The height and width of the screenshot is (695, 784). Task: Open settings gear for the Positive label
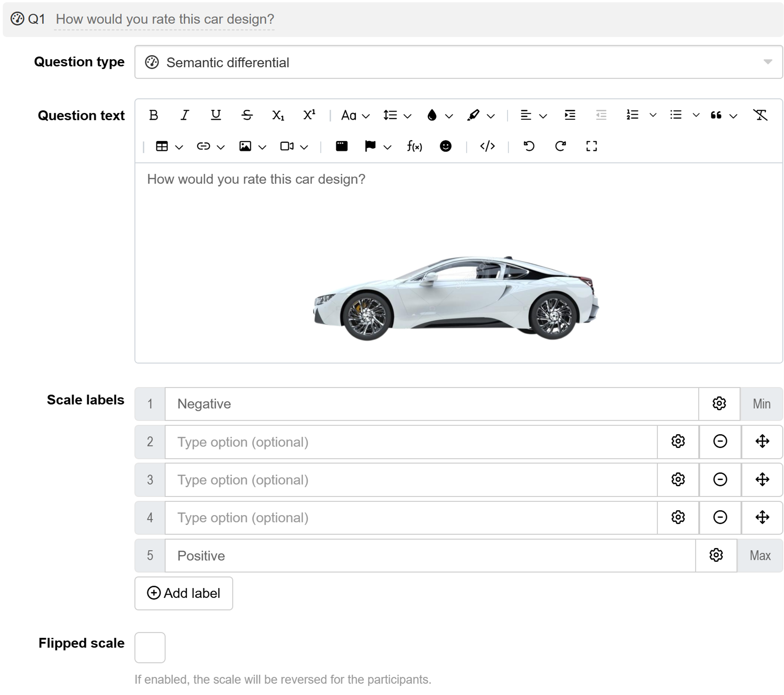pyautogui.click(x=716, y=555)
